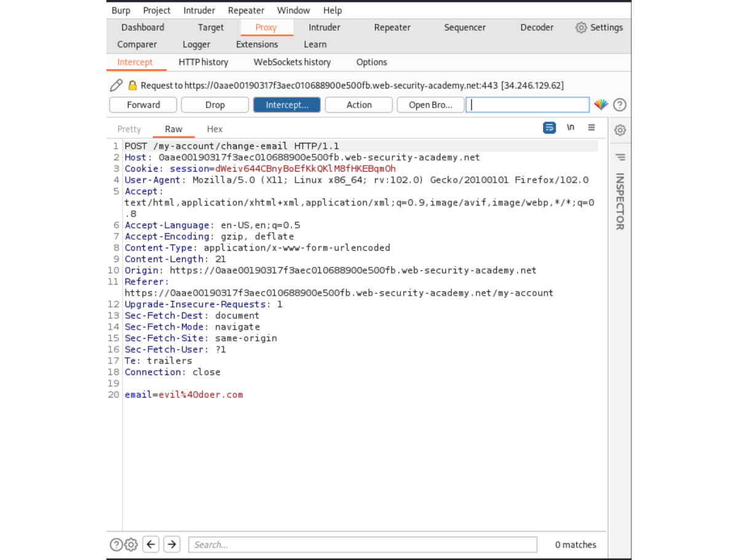The width and height of the screenshot is (738, 560).
Task: Toggle non-printable characters \n icon
Action: (x=571, y=128)
